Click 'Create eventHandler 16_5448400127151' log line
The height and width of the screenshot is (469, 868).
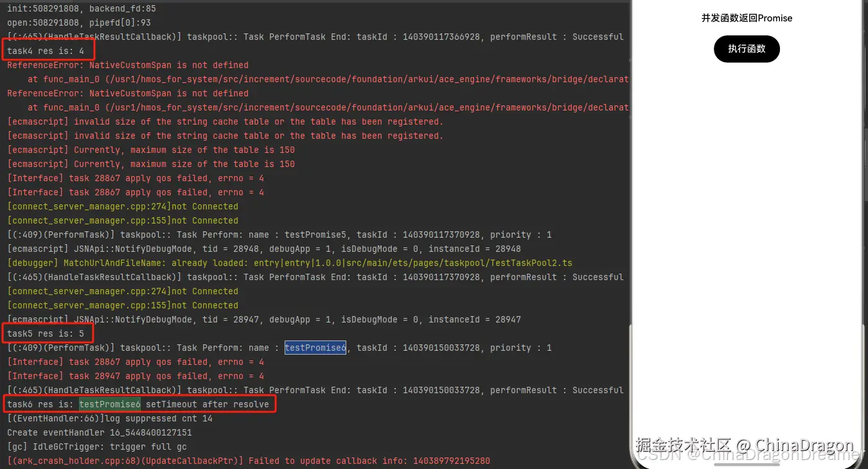tap(100, 432)
